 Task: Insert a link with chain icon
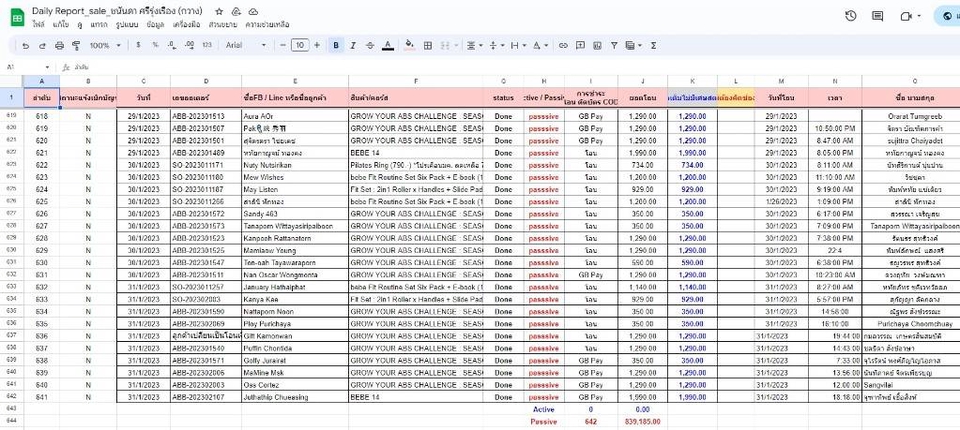[x=563, y=45]
